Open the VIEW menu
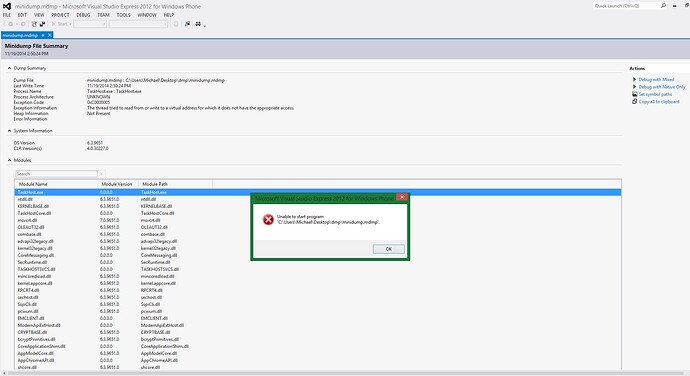Viewport: 690px width, 376px height. coord(39,15)
